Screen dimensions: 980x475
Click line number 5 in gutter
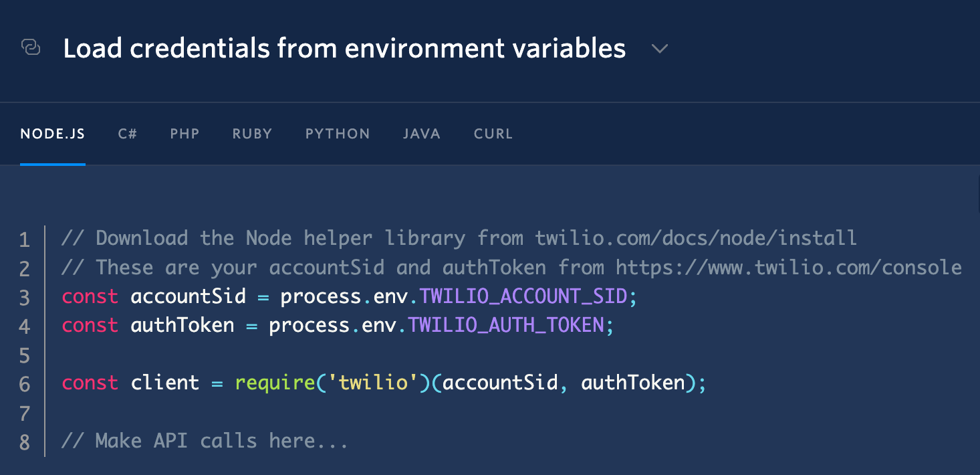pyautogui.click(x=25, y=355)
